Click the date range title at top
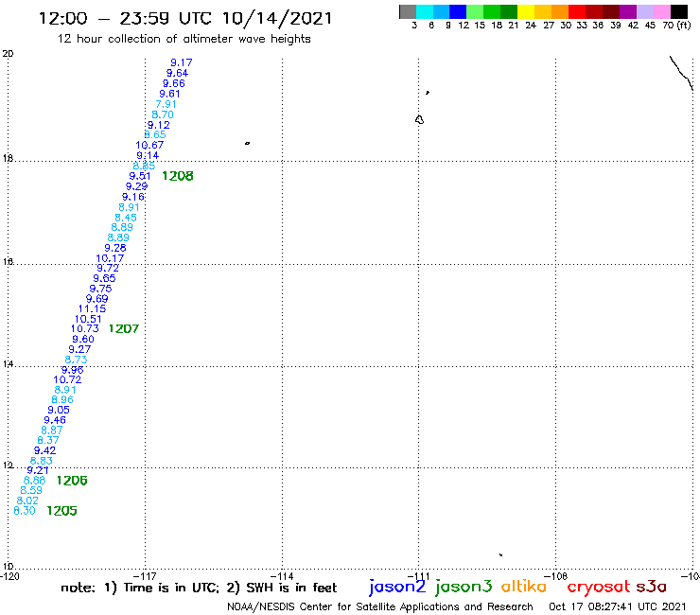 tap(185, 18)
